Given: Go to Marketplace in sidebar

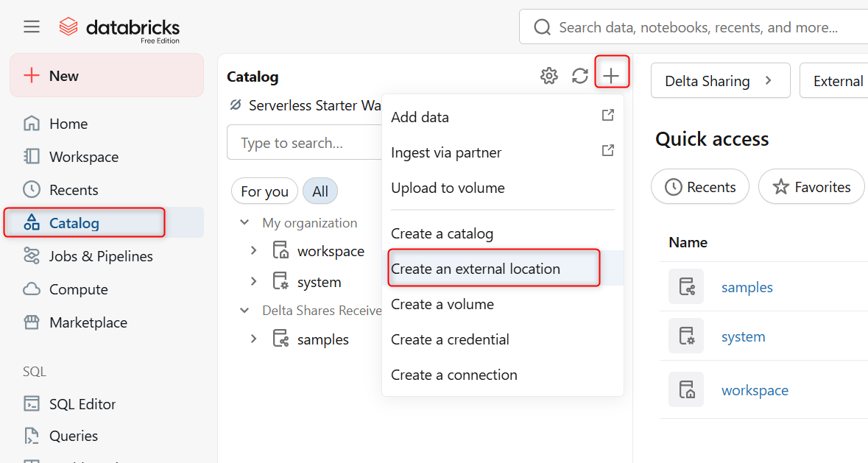Looking at the screenshot, I should (88, 322).
